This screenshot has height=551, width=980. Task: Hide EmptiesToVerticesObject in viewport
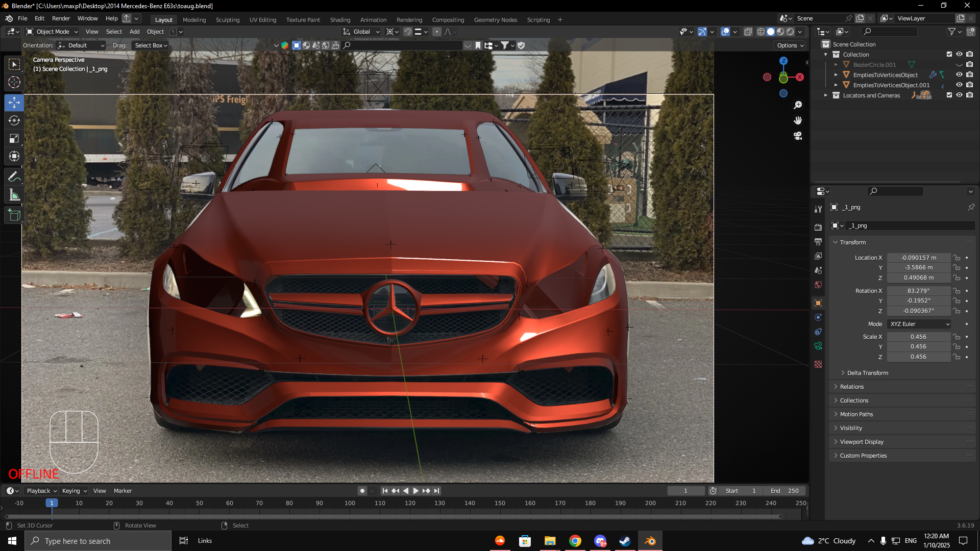pyautogui.click(x=959, y=75)
